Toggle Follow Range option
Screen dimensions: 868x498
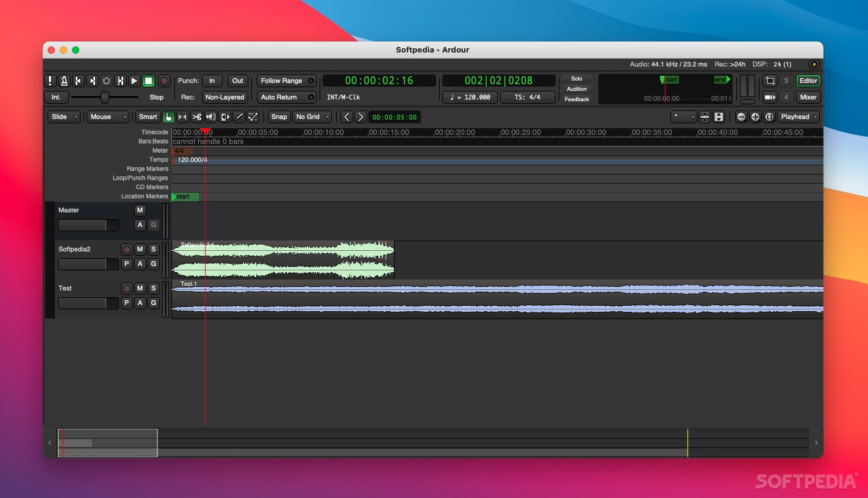(x=287, y=81)
